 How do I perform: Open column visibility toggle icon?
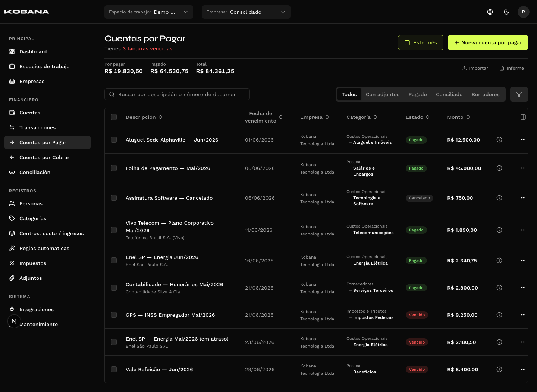tap(523, 117)
